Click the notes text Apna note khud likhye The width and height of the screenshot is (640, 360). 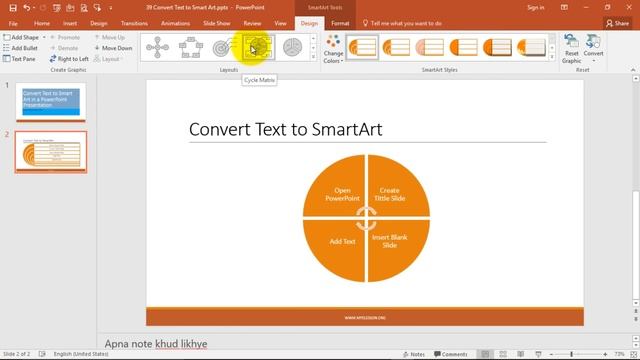coord(156,344)
